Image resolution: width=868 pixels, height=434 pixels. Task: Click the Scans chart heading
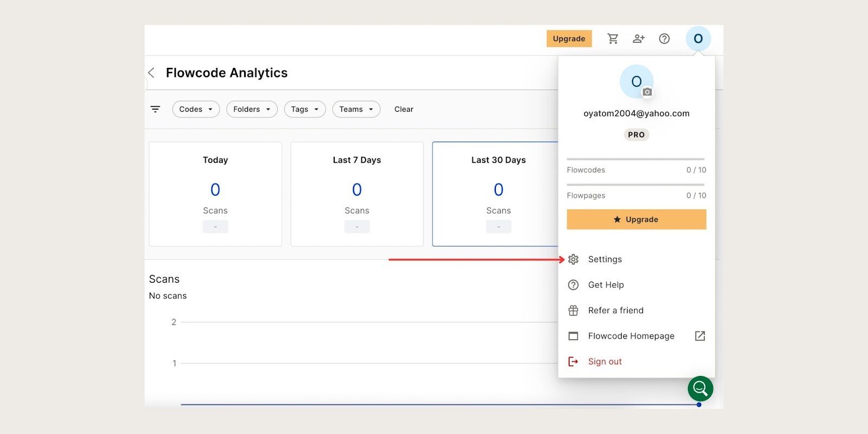tap(164, 279)
